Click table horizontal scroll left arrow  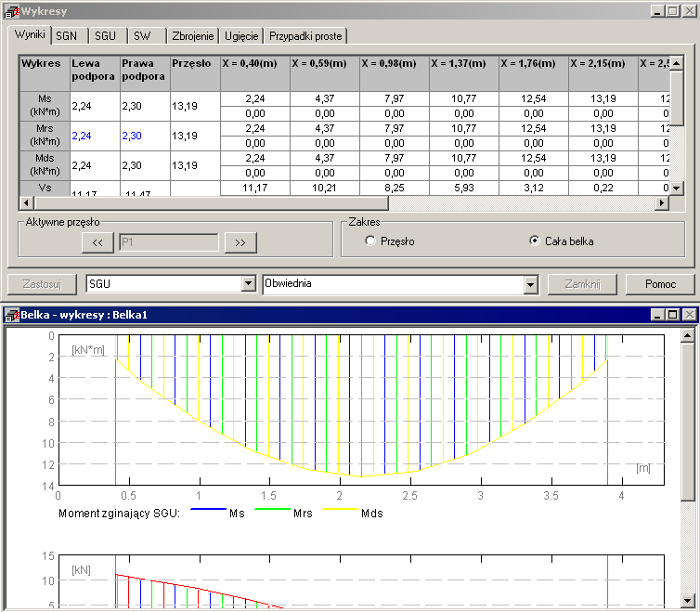26,202
